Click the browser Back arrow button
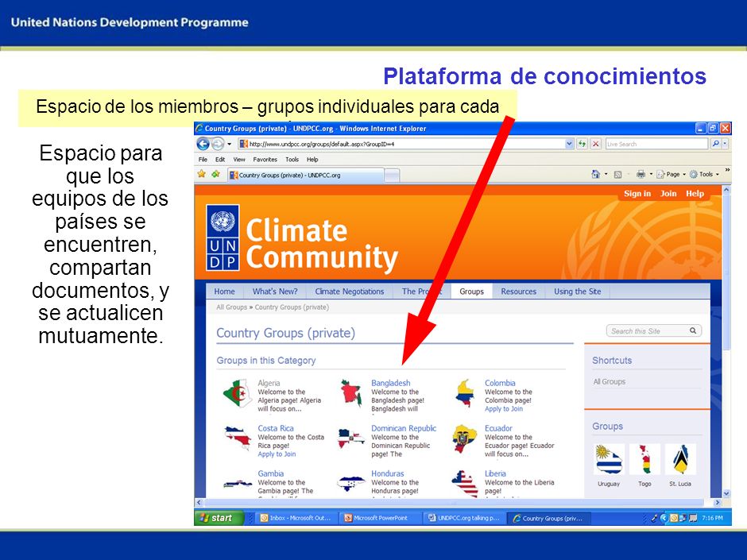This screenshot has width=747, height=560. pos(203,144)
